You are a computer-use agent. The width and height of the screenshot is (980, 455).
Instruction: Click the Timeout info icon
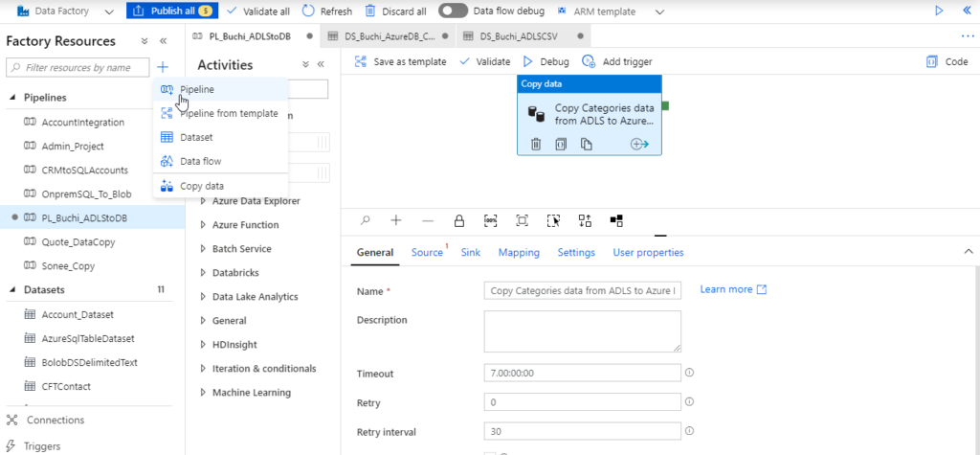689,373
